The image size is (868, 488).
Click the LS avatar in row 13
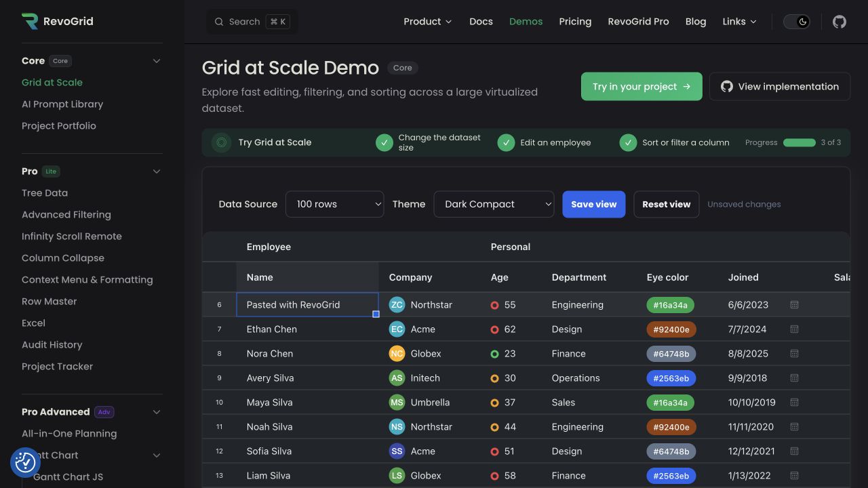[397, 476]
